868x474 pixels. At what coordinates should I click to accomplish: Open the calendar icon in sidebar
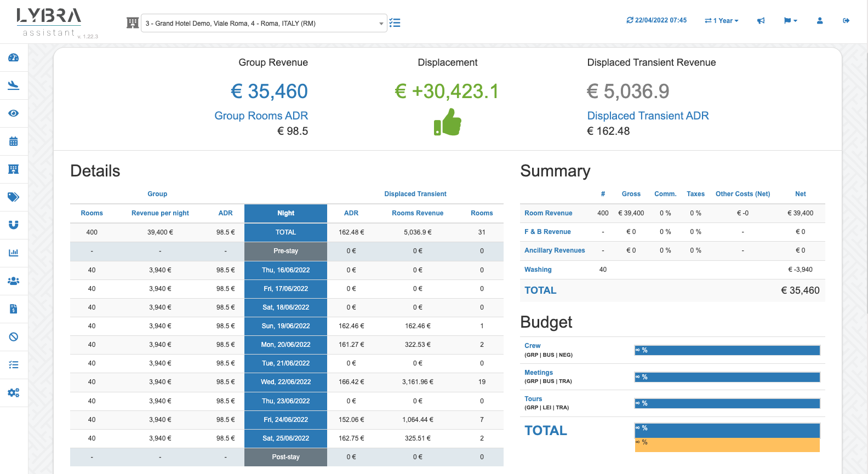[x=14, y=141]
